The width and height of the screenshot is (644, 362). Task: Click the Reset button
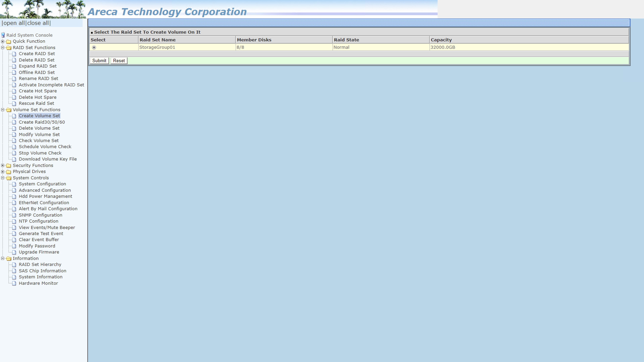click(x=119, y=61)
